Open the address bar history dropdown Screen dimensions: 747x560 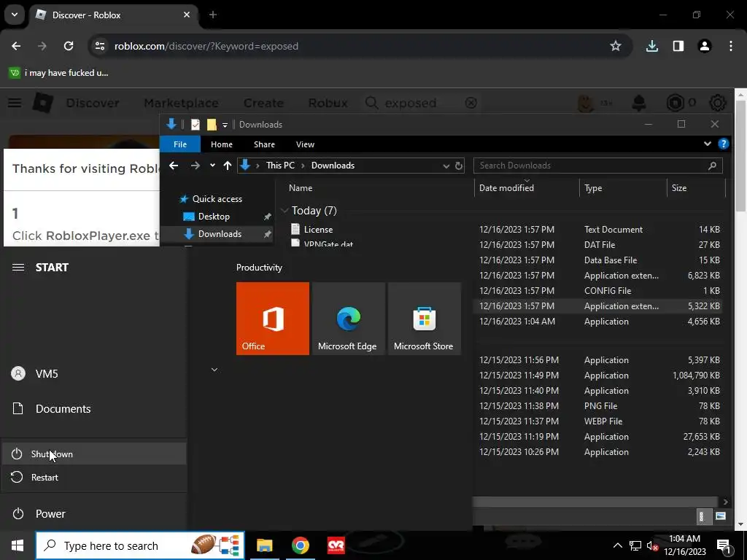[x=446, y=166]
